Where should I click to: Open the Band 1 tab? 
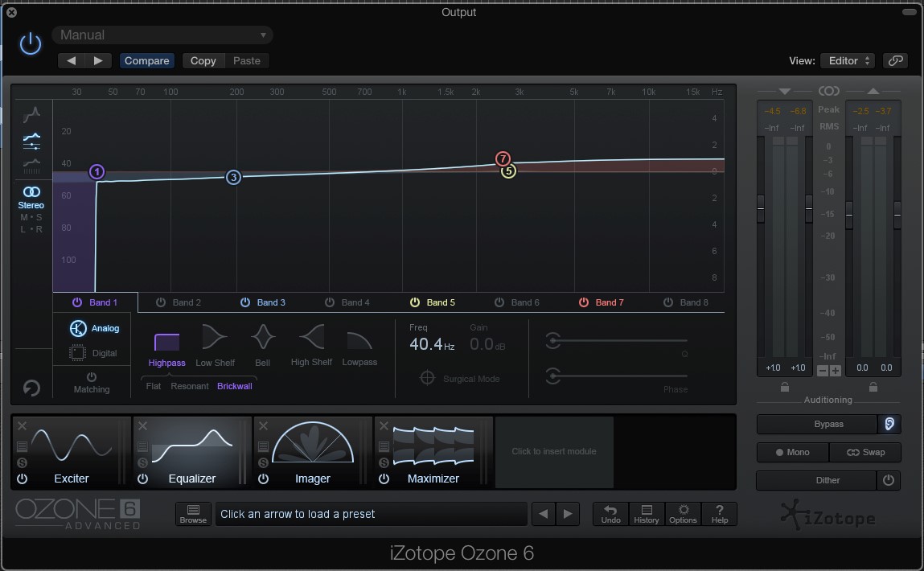click(x=96, y=302)
